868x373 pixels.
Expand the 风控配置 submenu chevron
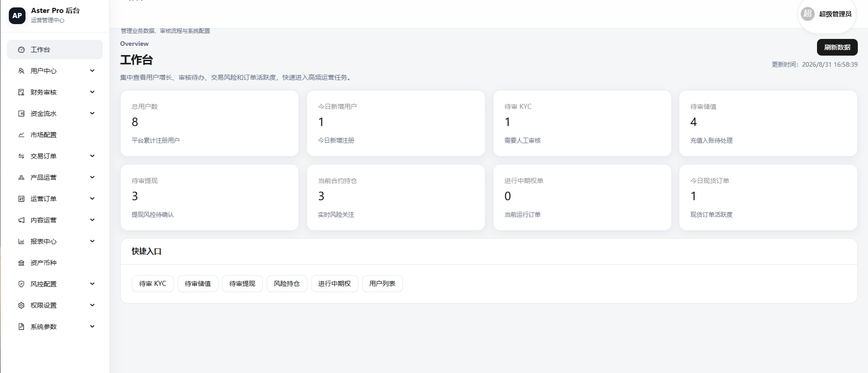92,284
